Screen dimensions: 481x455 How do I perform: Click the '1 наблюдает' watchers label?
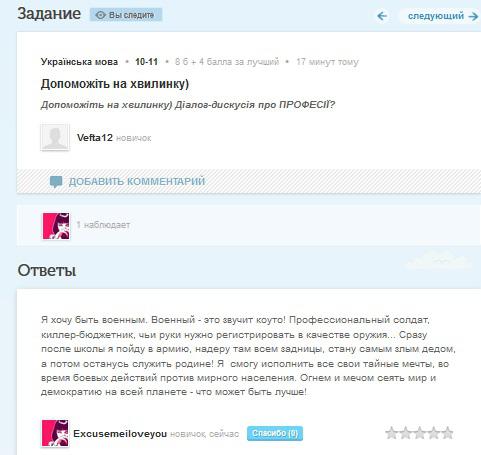[103, 225]
